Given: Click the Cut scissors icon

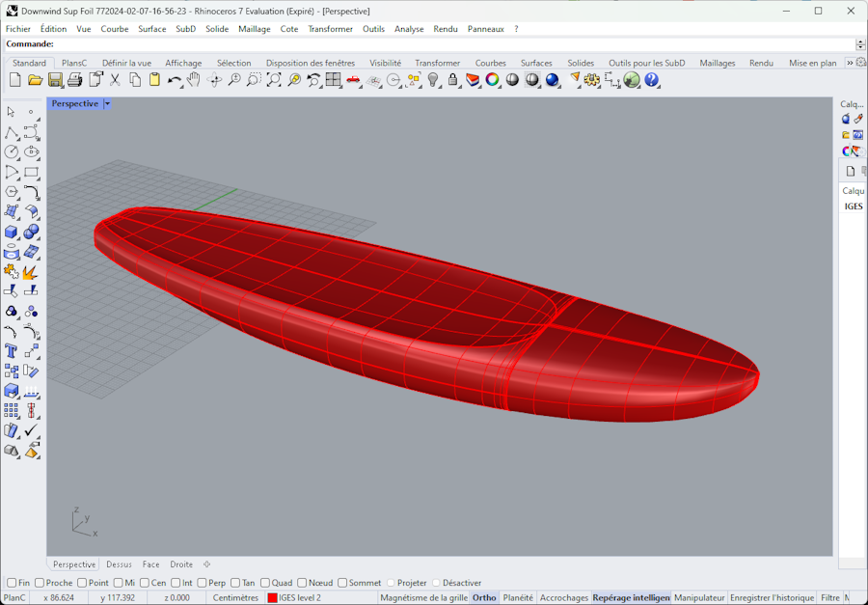Looking at the screenshot, I should coord(115,80).
